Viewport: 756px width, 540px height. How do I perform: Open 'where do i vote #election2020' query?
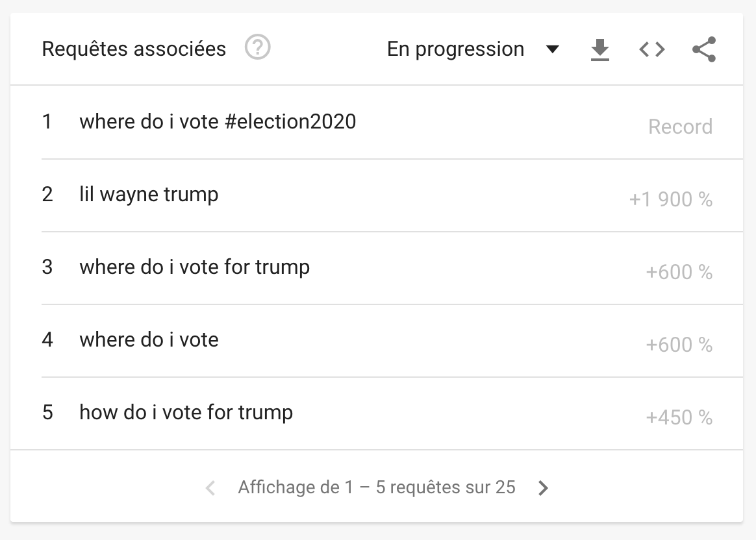tap(218, 121)
